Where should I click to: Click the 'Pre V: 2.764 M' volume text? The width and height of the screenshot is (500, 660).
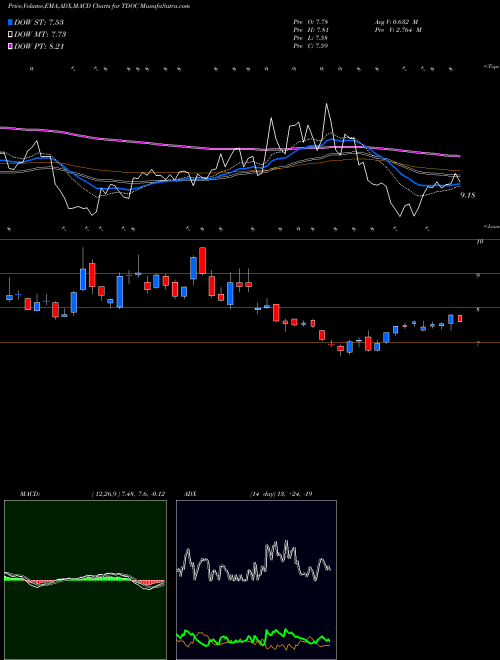pos(399,30)
